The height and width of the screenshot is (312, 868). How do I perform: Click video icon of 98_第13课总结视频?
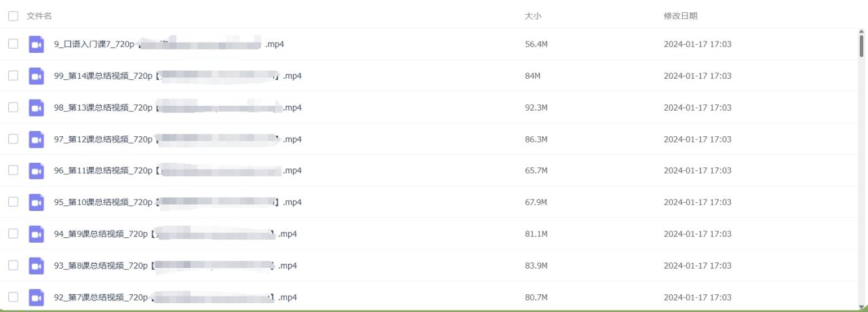(x=37, y=108)
